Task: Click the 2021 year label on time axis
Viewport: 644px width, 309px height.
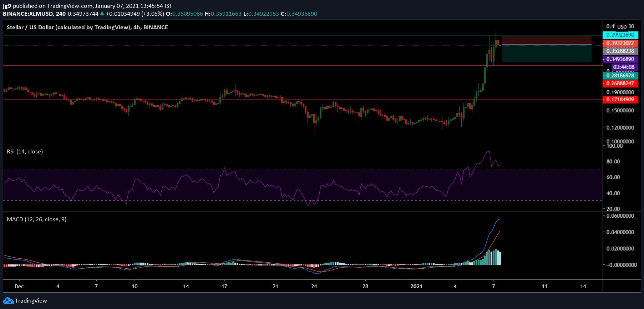Action: 416,287
